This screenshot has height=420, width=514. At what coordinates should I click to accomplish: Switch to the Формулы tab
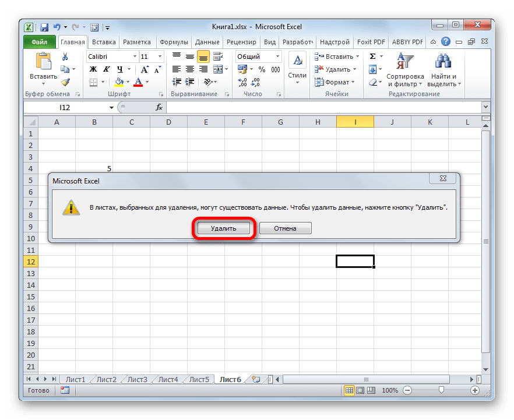174,43
